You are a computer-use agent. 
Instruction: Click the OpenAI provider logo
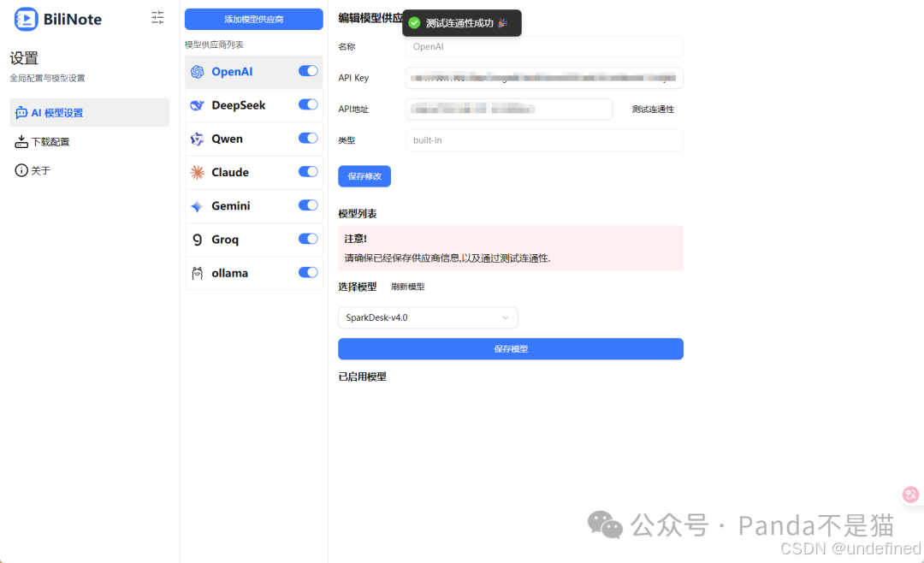coord(198,72)
